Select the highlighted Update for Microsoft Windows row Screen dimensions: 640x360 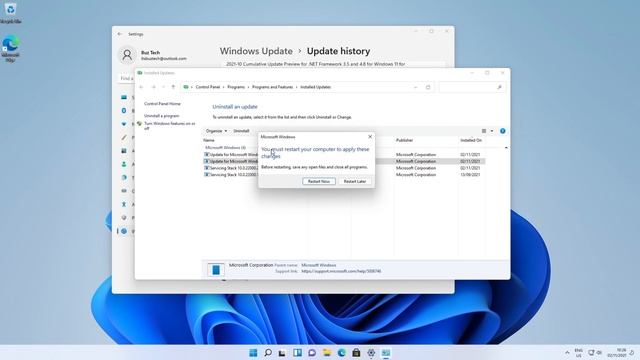pos(344,161)
